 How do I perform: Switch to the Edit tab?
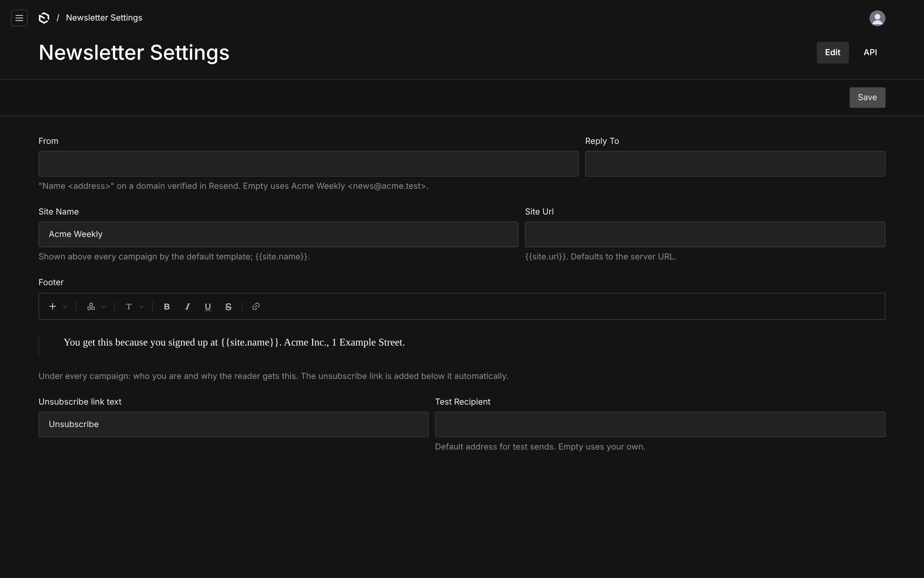point(832,53)
